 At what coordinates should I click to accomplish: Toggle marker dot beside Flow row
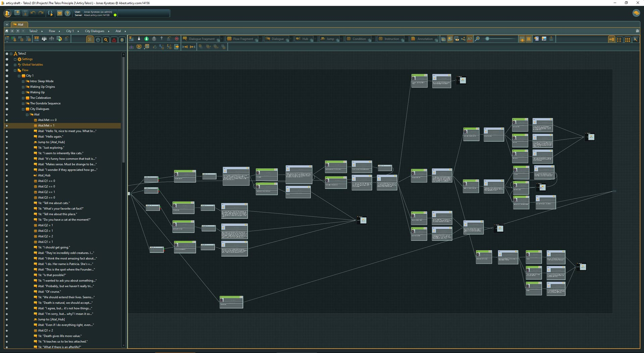(x=7, y=70)
